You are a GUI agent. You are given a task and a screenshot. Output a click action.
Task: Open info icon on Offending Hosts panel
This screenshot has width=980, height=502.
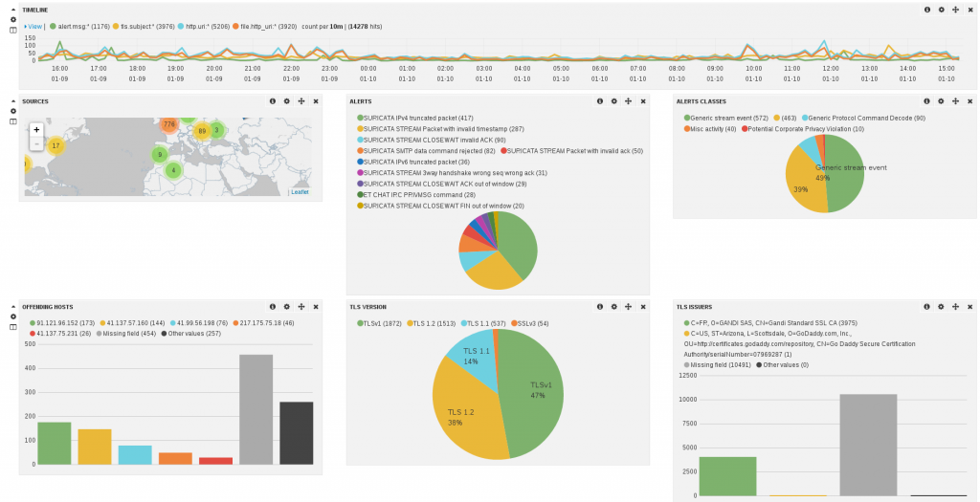tap(273, 307)
